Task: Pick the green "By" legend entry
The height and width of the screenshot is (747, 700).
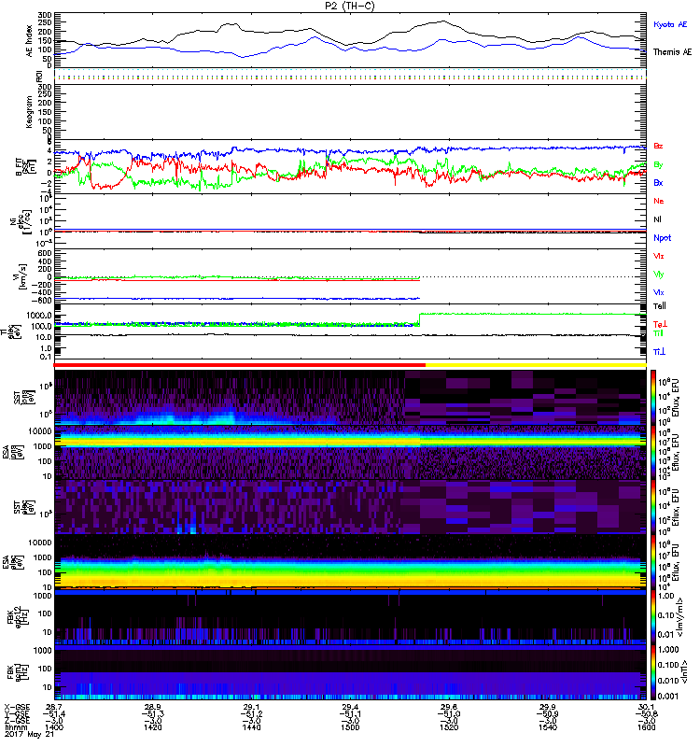Action: coord(658,164)
